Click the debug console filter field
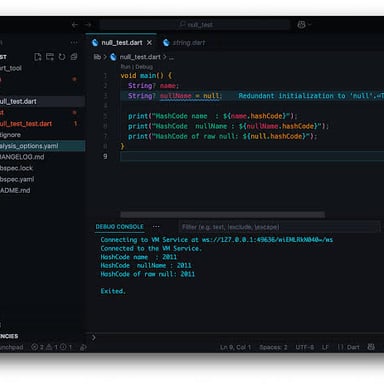The image size is (384, 384). pyautogui.click(x=279, y=227)
